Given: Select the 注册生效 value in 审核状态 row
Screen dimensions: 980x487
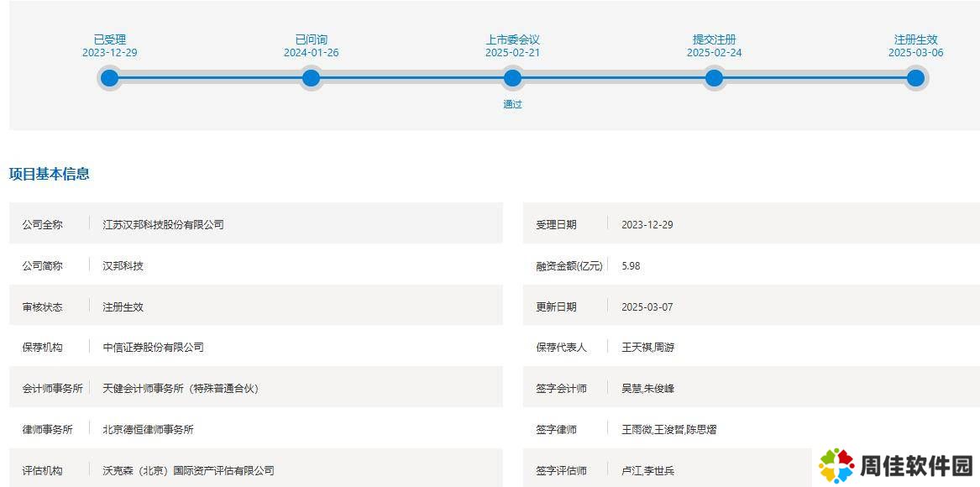Looking at the screenshot, I should click(x=123, y=307).
